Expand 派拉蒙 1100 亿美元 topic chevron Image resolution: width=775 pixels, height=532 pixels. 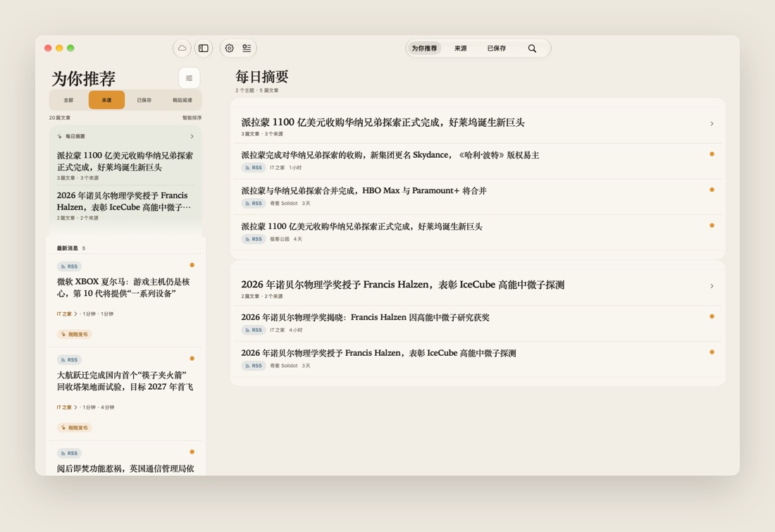coord(712,123)
